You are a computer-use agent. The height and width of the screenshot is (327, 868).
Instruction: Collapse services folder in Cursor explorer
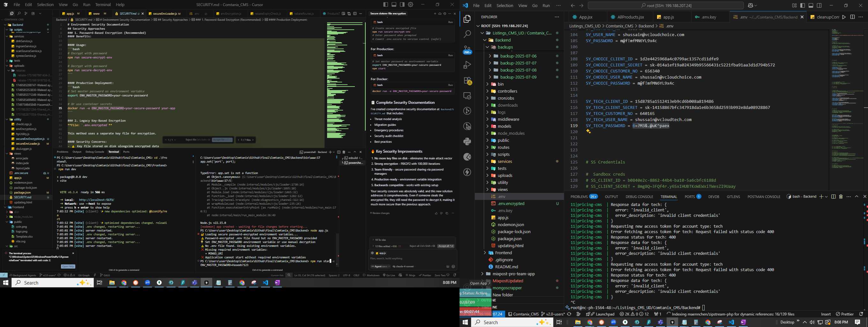click(x=7, y=36)
